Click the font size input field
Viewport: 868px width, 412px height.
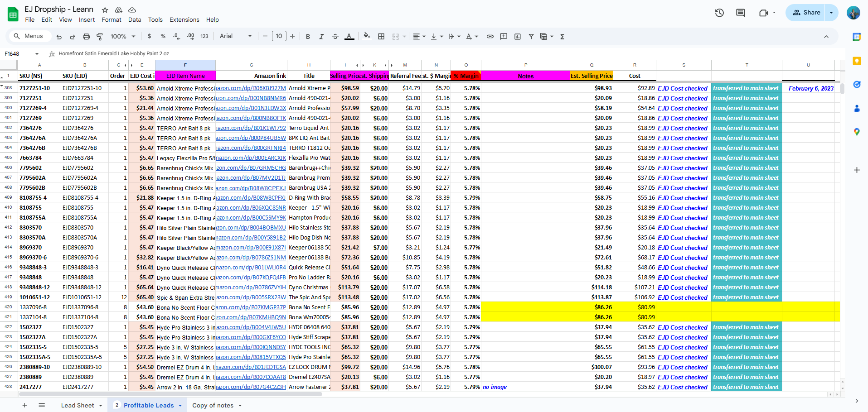pos(279,36)
